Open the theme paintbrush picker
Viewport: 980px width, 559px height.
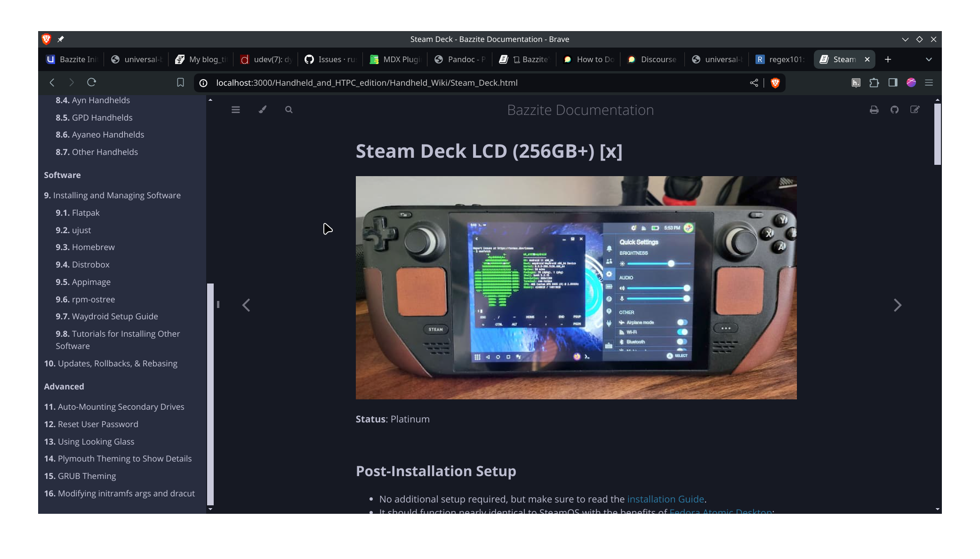(x=263, y=110)
